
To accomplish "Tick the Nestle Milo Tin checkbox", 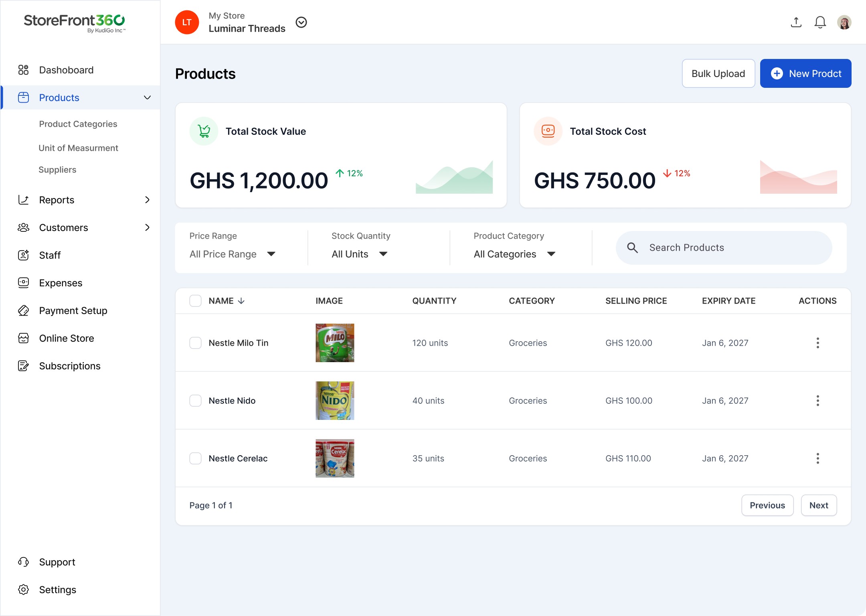I will tap(195, 343).
